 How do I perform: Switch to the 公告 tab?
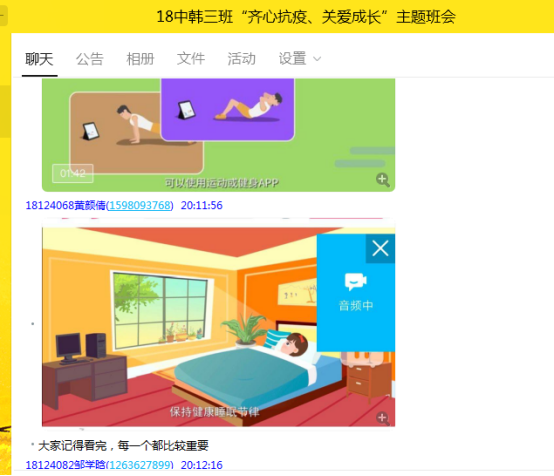pyautogui.click(x=90, y=59)
